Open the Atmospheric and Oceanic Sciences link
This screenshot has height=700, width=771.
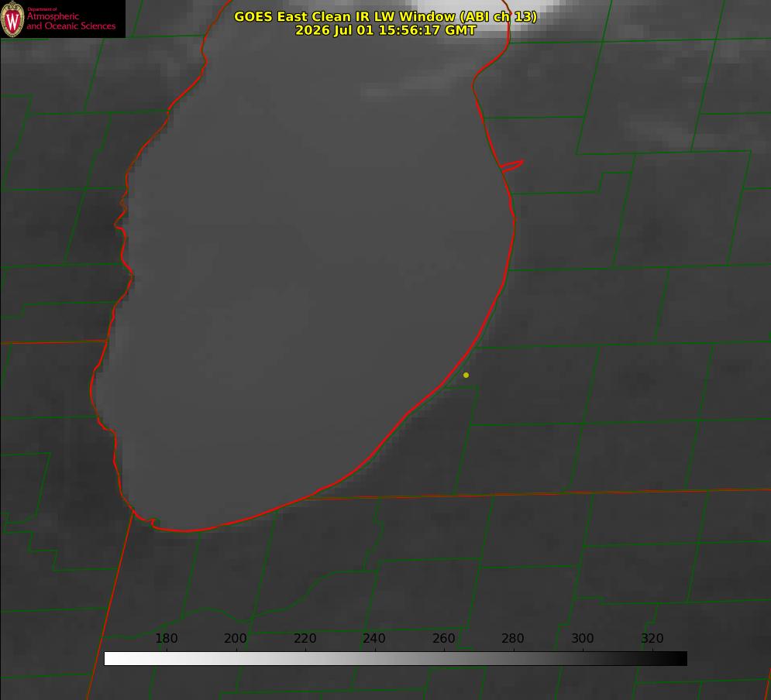[71, 21]
